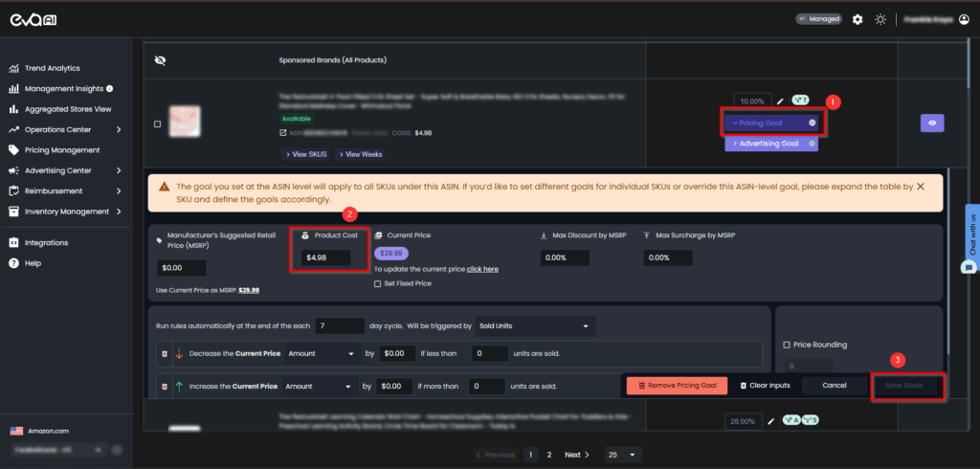This screenshot has width=980, height=469.
Task: Go to Pricing Management in sidebar
Action: pos(61,150)
